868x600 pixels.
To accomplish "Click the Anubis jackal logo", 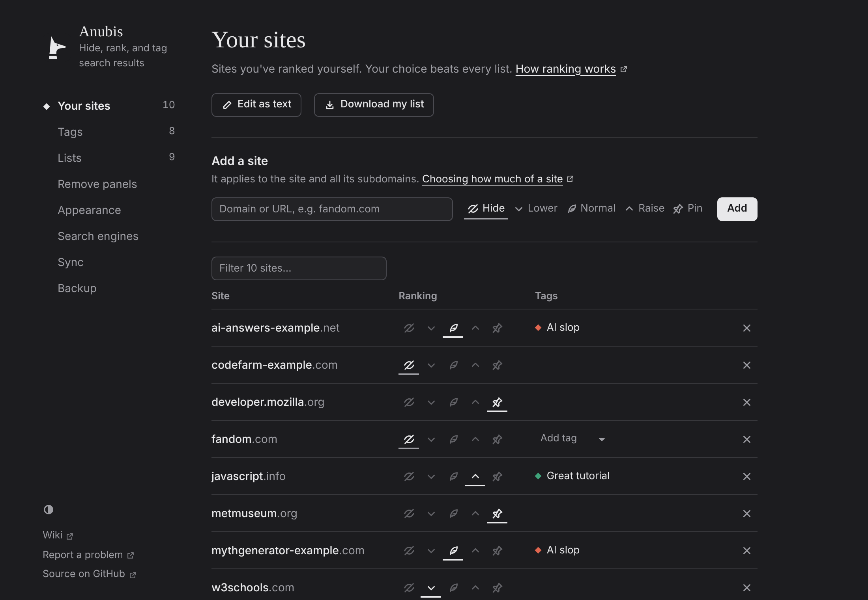I will (x=57, y=47).
